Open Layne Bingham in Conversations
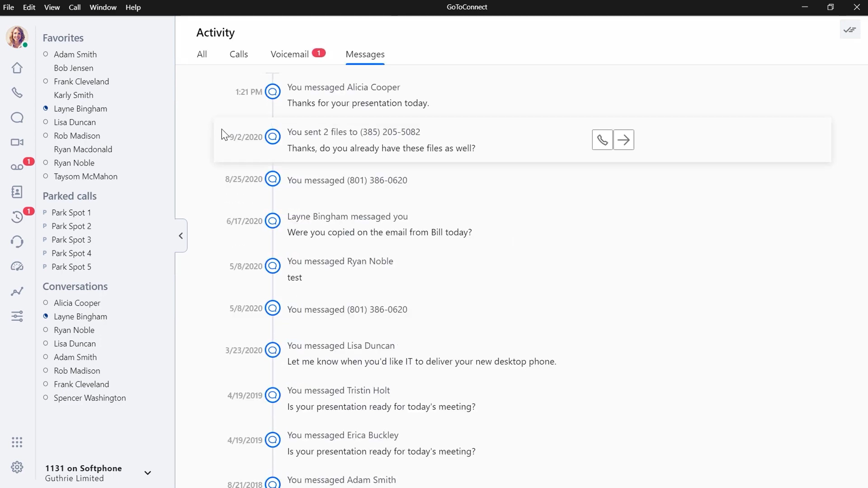This screenshot has height=488, width=868. 80,317
